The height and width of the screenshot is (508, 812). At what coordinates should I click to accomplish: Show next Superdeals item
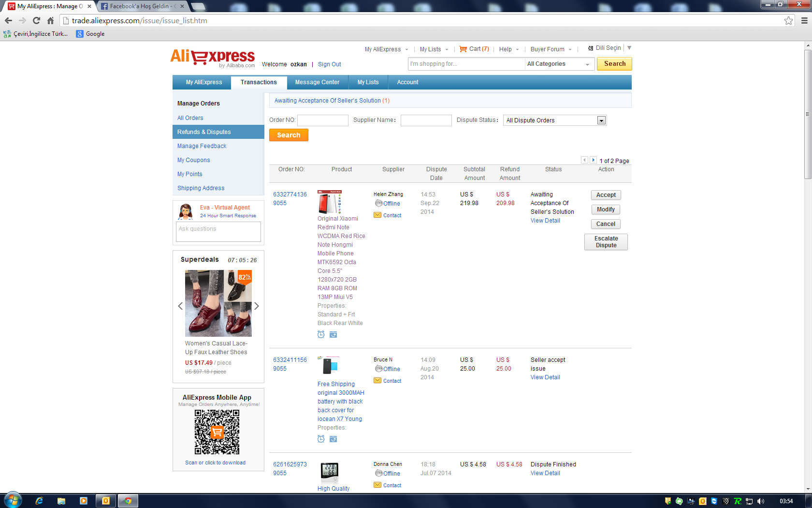(257, 306)
